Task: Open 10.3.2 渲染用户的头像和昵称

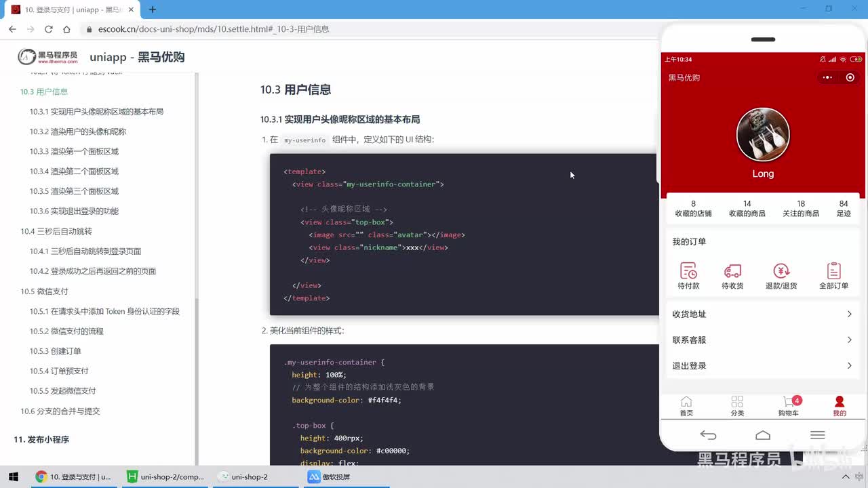Action: pos(78,131)
